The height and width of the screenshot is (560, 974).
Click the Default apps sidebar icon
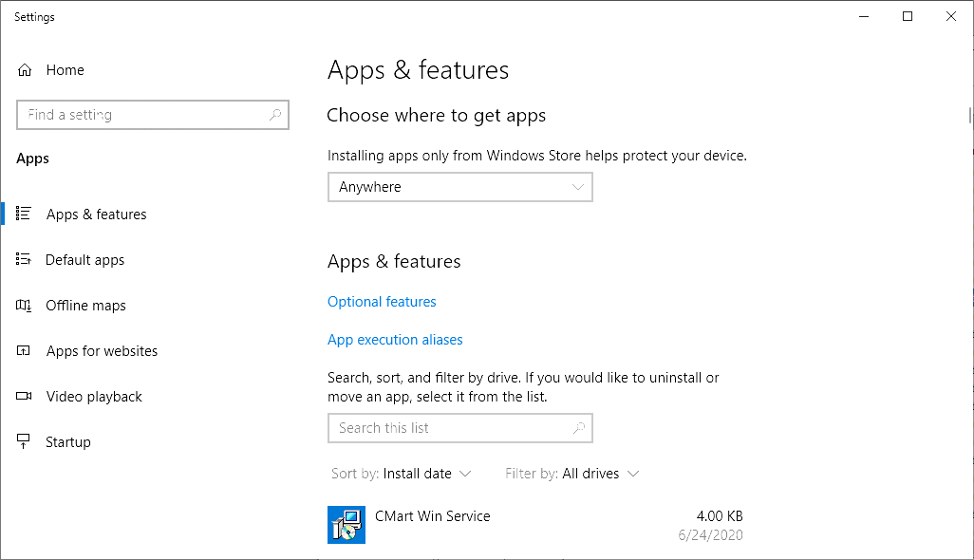pyautogui.click(x=24, y=259)
